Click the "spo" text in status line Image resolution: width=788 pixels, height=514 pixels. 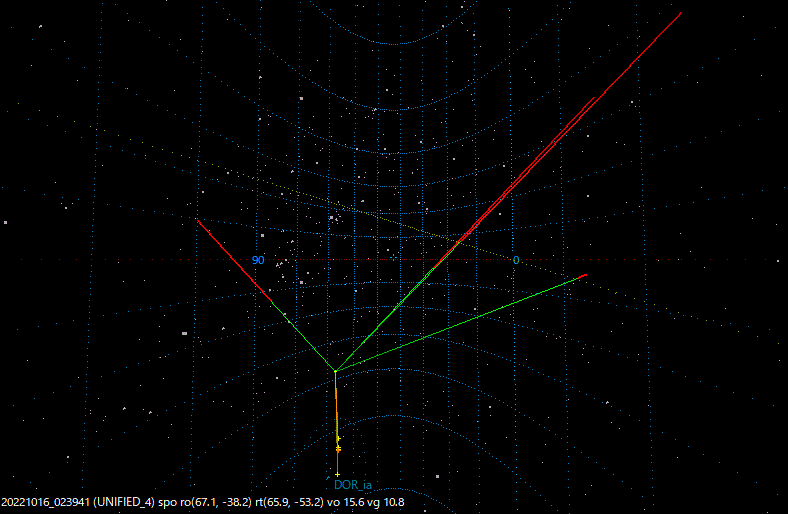167,502
